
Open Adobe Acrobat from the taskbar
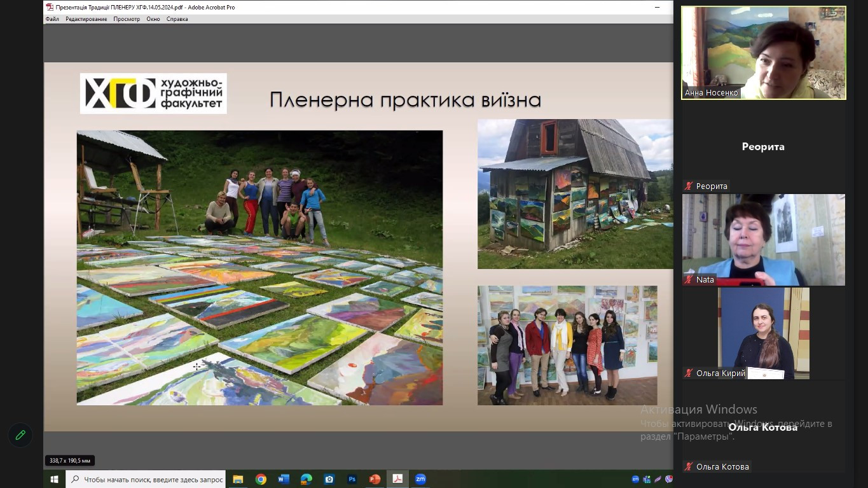397,479
